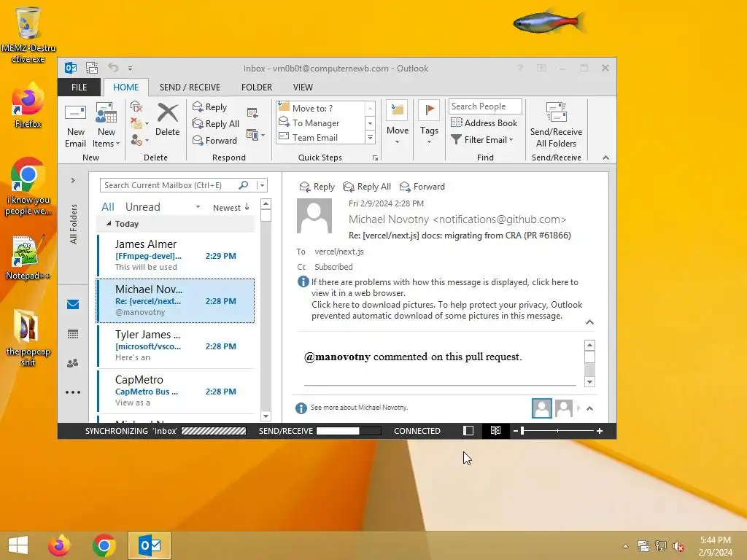Click Reply in the reading pane
747x560 pixels.
click(317, 187)
